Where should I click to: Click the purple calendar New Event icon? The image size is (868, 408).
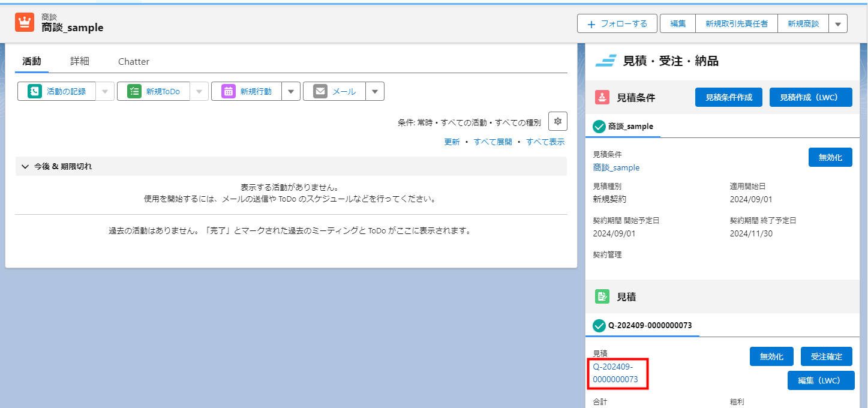tap(229, 91)
